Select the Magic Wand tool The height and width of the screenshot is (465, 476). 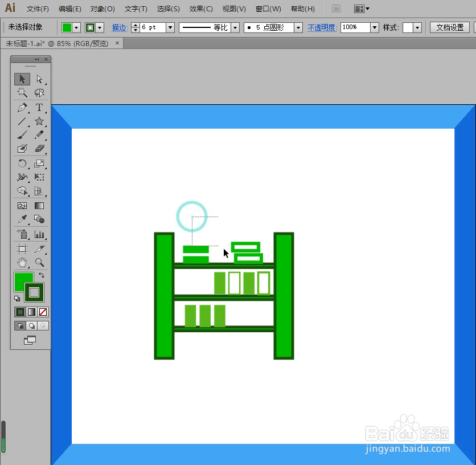22,93
